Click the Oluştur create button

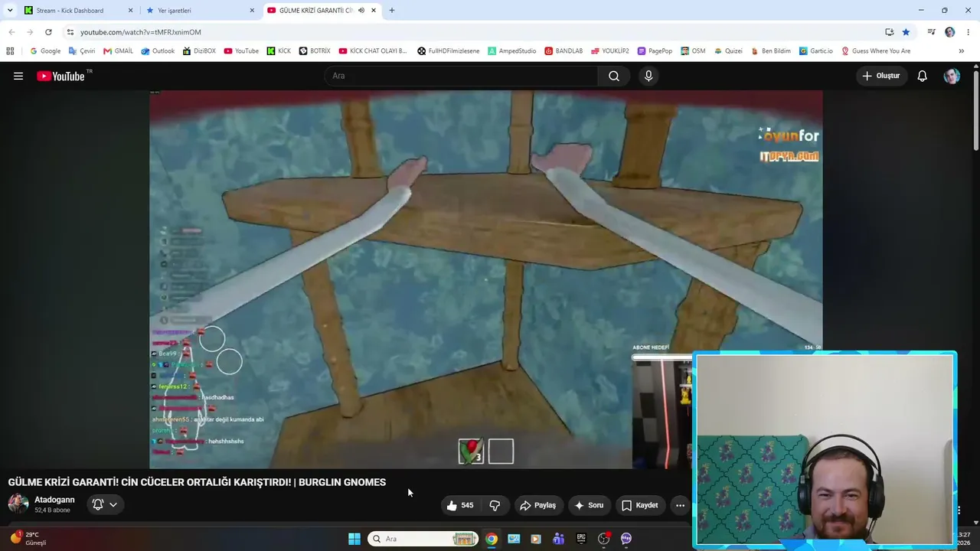[881, 76]
